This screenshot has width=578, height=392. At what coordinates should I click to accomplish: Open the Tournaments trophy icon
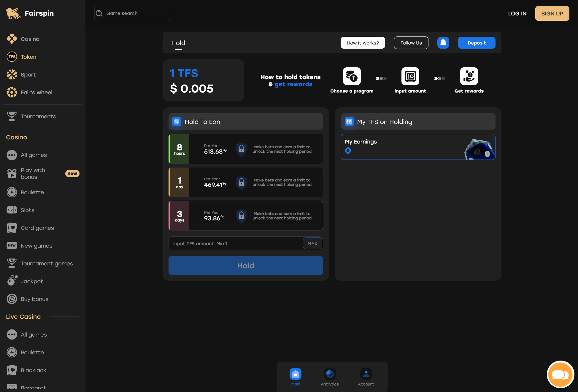[x=12, y=116]
